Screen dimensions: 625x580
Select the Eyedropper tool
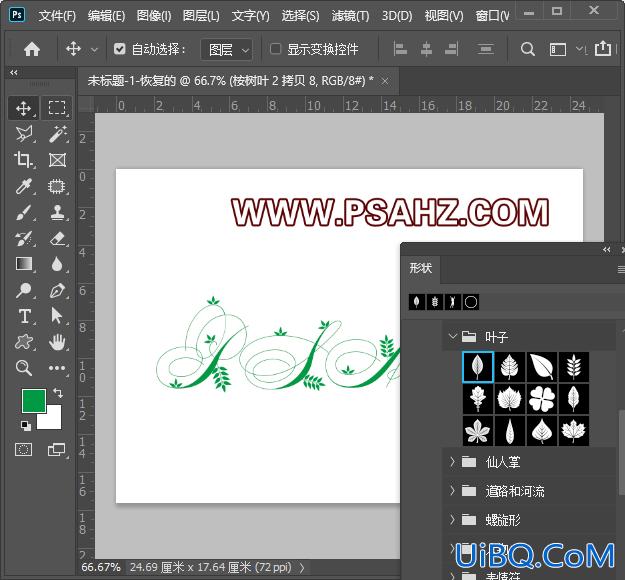(x=24, y=186)
